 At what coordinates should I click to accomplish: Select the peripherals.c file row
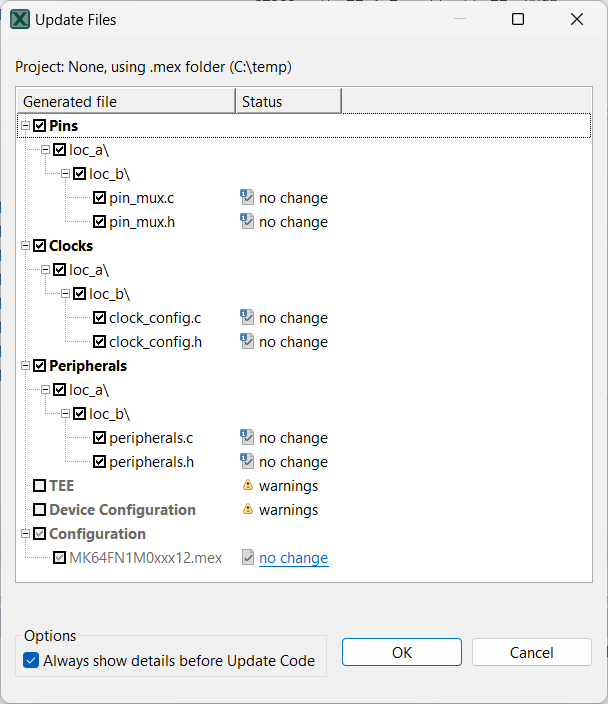point(151,438)
